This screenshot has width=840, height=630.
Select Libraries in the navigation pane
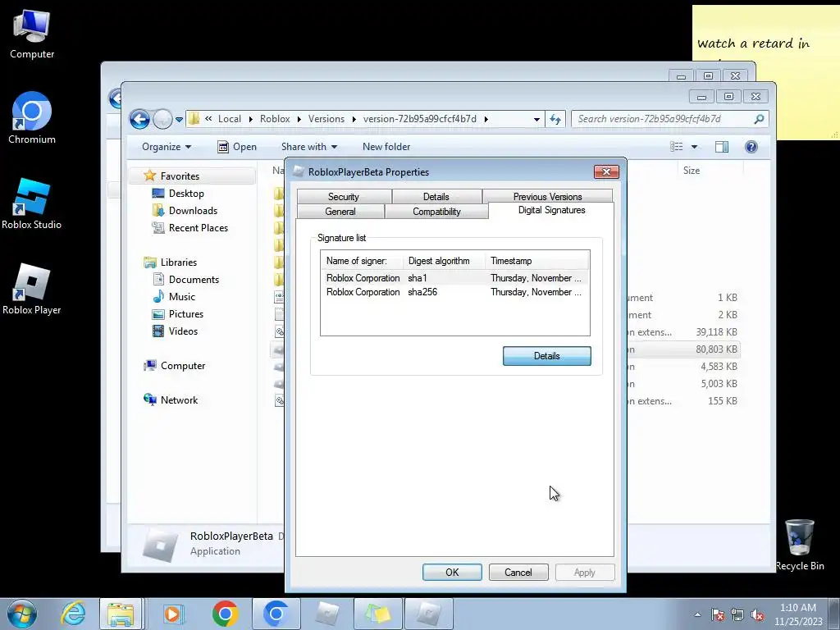178,262
